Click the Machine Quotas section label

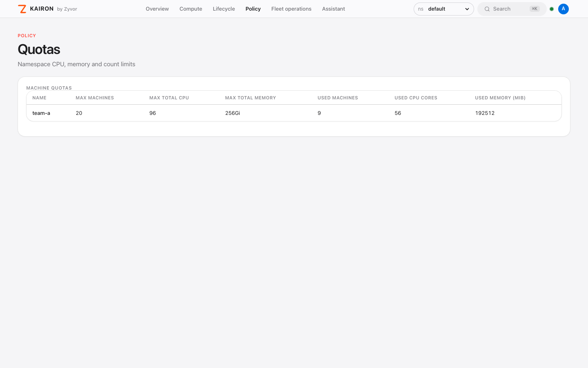[x=49, y=88]
